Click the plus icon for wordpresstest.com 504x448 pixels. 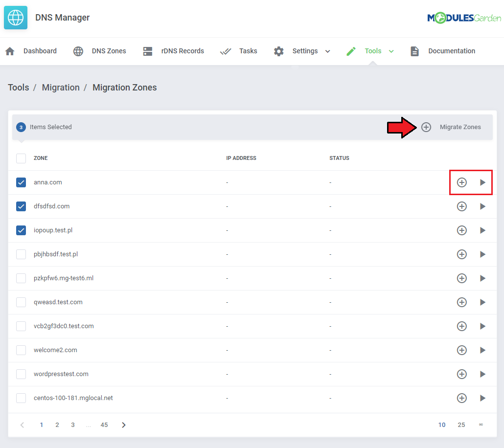tap(462, 374)
